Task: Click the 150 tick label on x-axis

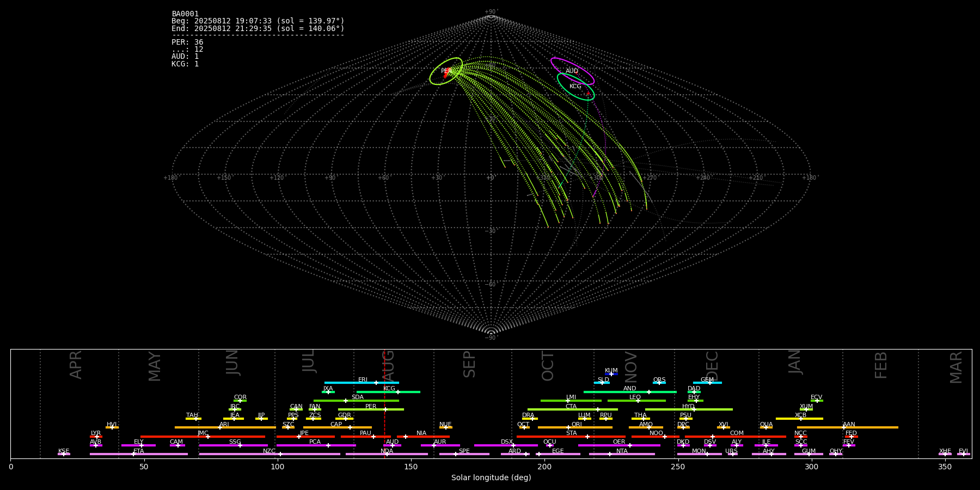Action: coord(411,467)
